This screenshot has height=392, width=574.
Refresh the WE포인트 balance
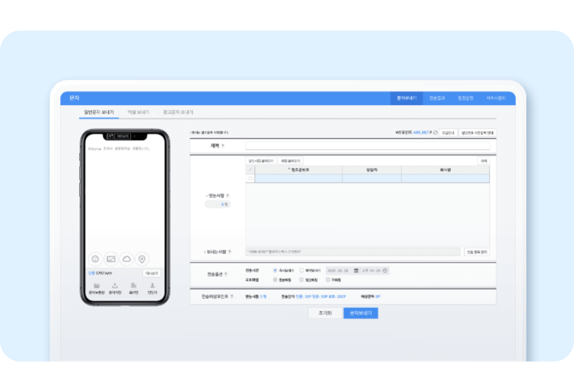point(435,132)
